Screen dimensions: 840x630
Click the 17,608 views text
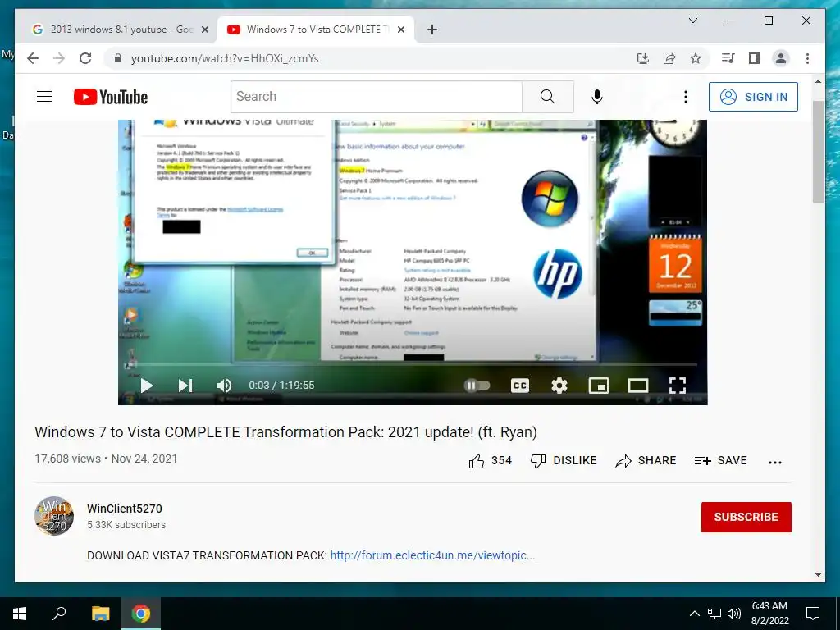(x=67, y=459)
